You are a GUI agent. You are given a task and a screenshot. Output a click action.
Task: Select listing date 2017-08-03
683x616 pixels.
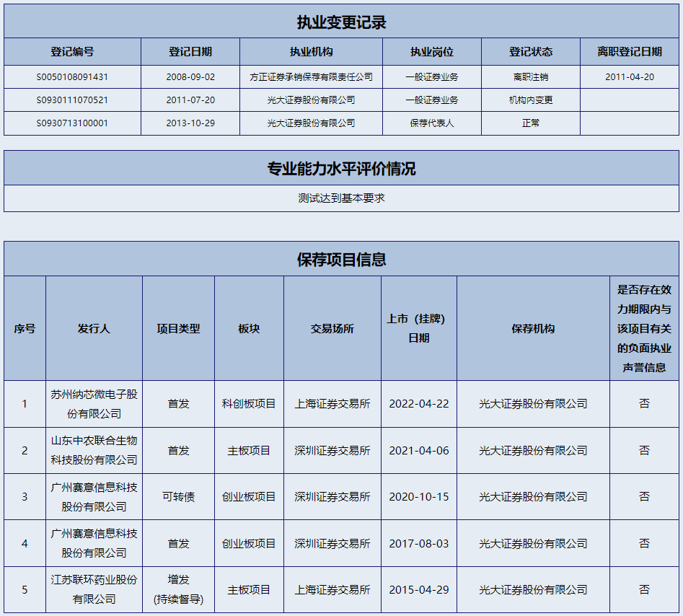click(x=418, y=544)
